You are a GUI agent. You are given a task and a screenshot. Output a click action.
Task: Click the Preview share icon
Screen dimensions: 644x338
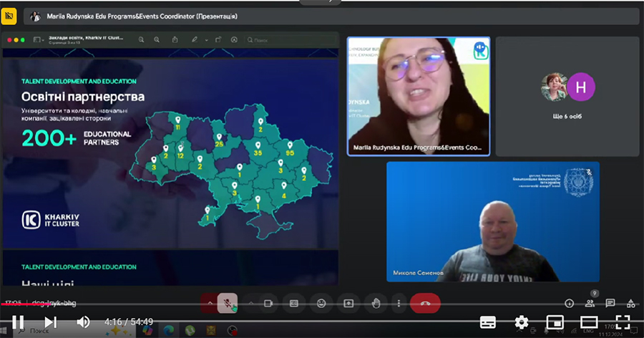point(175,40)
